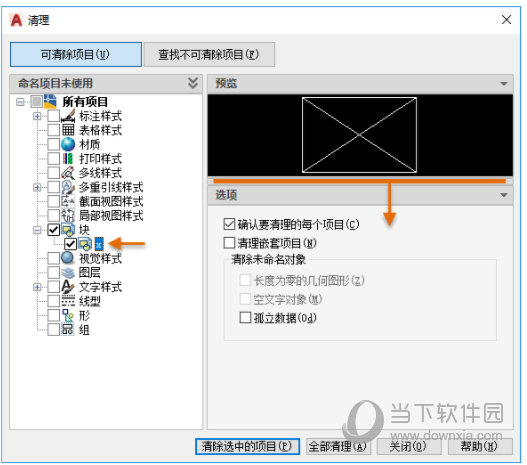Click the AutoCAD logo in the title bar

click(16, 20)
